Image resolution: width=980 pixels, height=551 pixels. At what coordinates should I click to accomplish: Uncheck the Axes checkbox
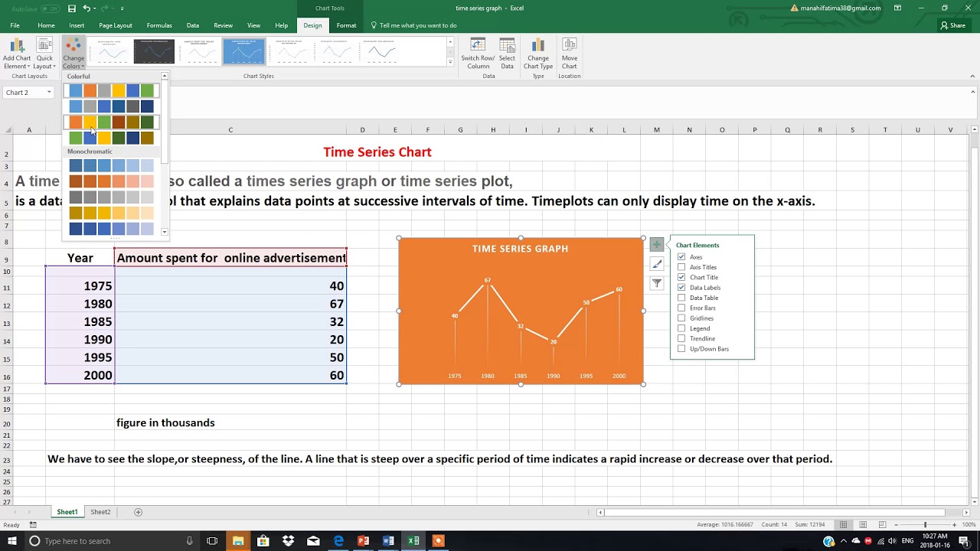681,257
